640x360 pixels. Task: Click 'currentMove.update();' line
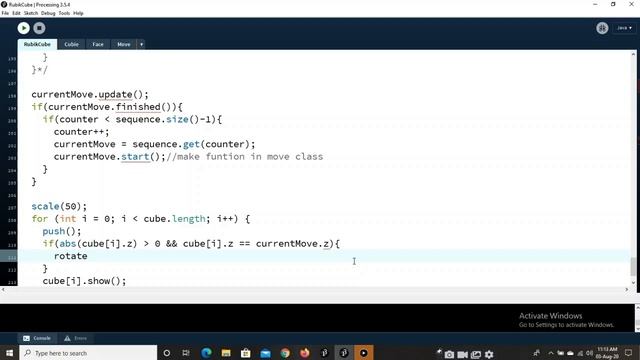90,94
